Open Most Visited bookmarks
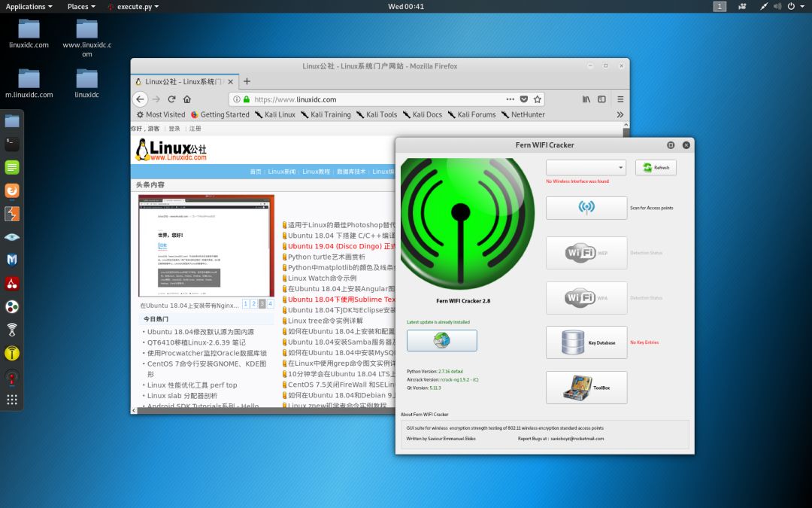 161,114
